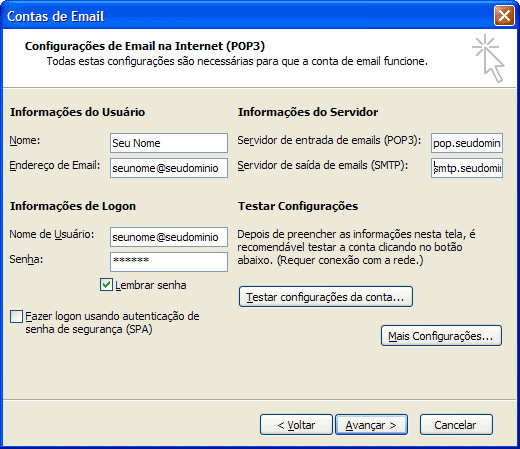Click the Endereço de Email label
This screenshot has width=520, height=449.
(x=55, y=166)
